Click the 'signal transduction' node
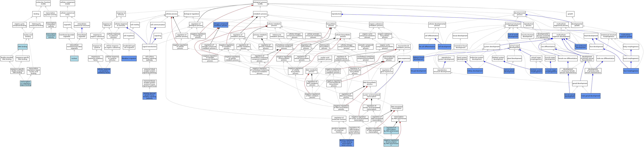The width and height of the screenshot is (644, 147). (150, 47)
